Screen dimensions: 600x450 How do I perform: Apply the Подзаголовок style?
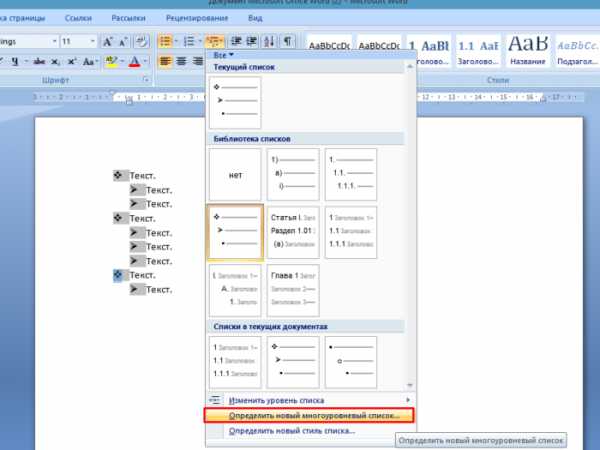pyautogui.click(x=577, y=51)
